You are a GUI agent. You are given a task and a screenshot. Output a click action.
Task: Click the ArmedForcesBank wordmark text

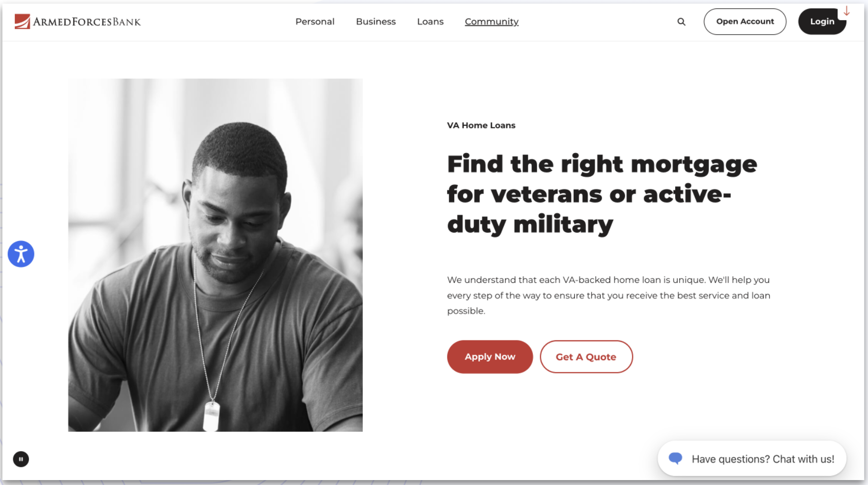coord(87,22)
